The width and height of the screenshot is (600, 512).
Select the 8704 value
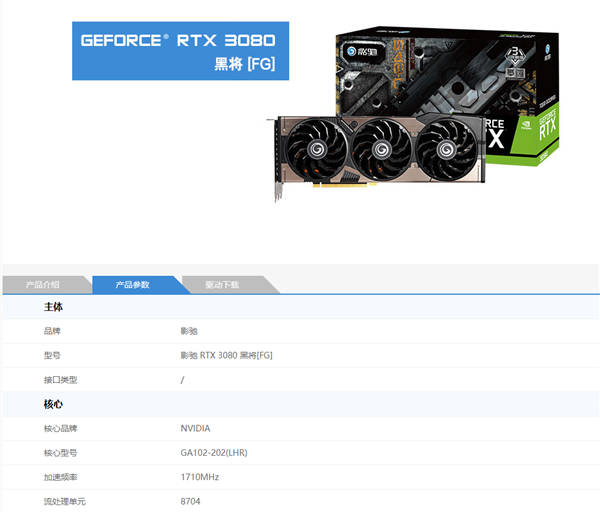coord(190,501)
